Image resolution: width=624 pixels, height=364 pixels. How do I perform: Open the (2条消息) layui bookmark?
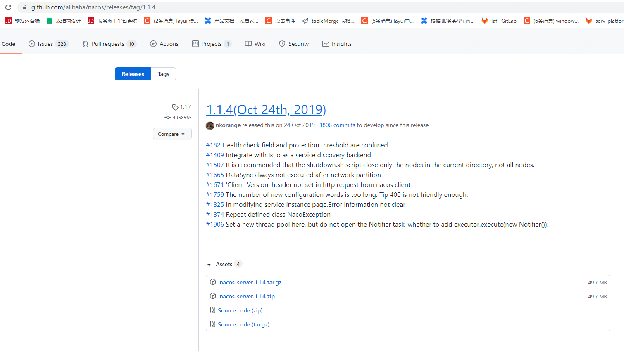click(171, 21)
